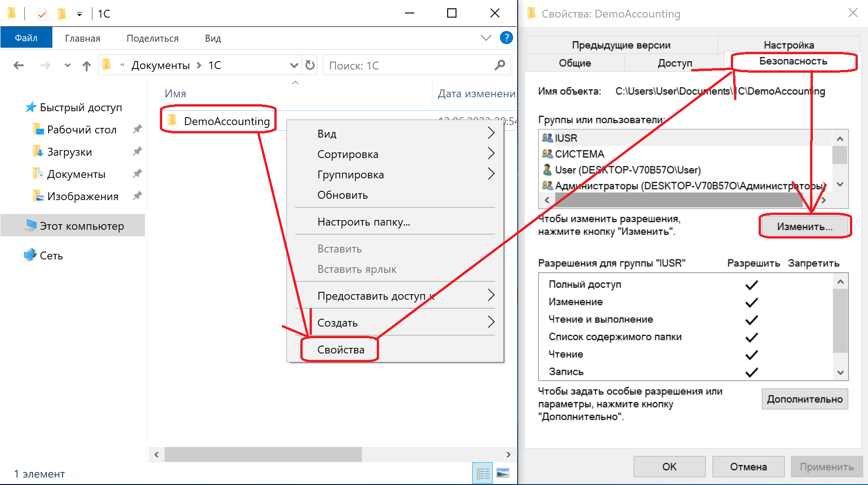The height and width of the screenshot is (485, 868).
Task: Expand Вид context submenu
Action: pyautogui.click(x=395, y=134)
